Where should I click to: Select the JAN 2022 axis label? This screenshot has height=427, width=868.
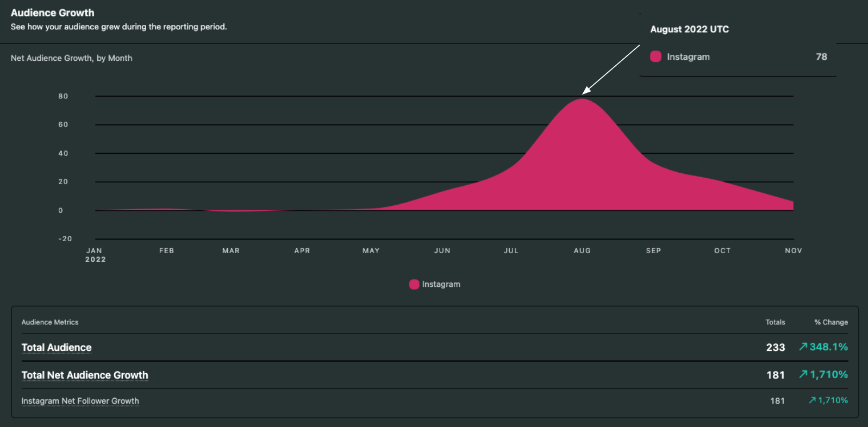pyautogui.click(x=95, y=255)
